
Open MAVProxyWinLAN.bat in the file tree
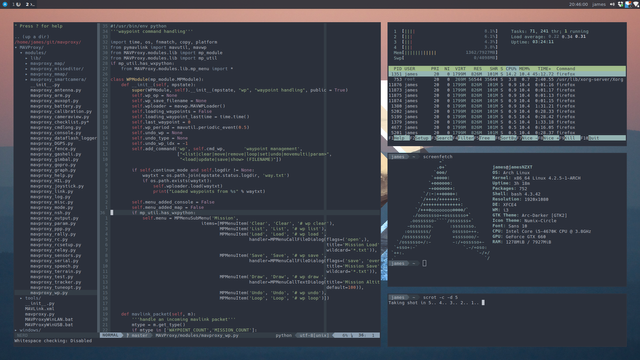click(49, 319)
